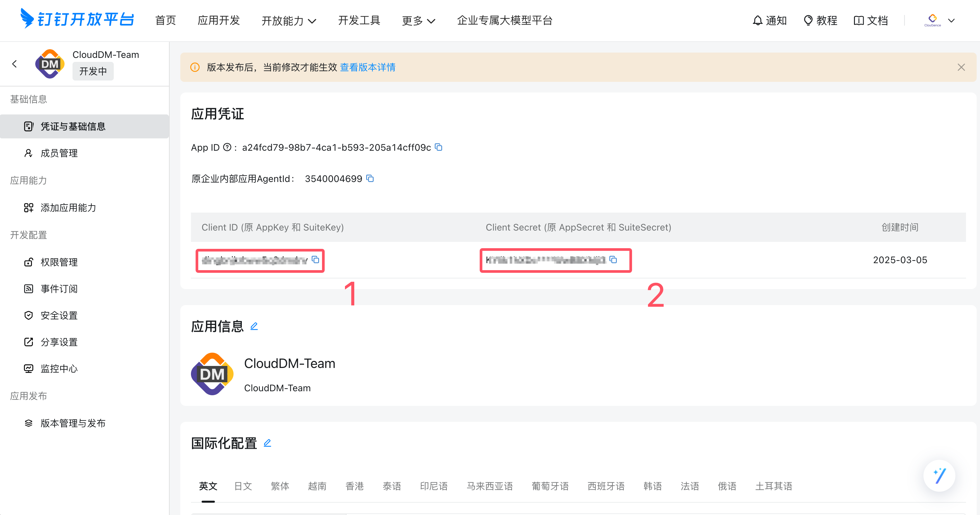The image size is (980, 515).
Task: Open 版本管理与发布 sidebar item
Action: click(x=73, y=423)
